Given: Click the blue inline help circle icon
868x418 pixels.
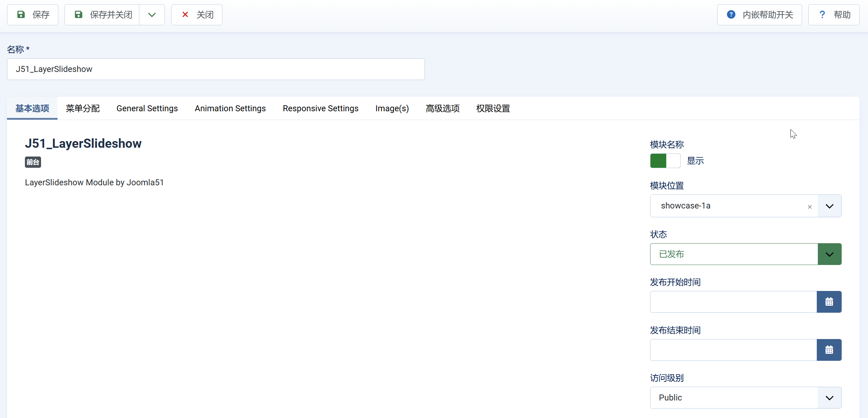Looking at the screenshot, I should click(731, 15).
